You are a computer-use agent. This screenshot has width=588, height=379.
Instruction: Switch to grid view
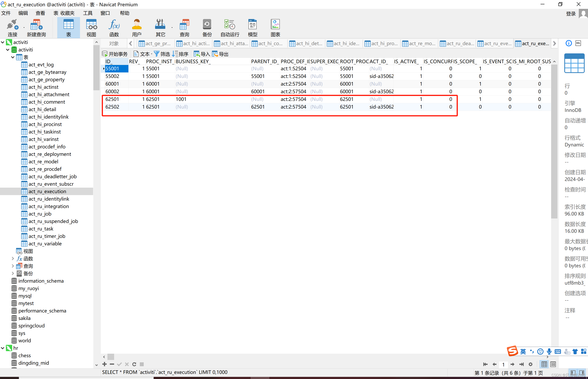544,364
